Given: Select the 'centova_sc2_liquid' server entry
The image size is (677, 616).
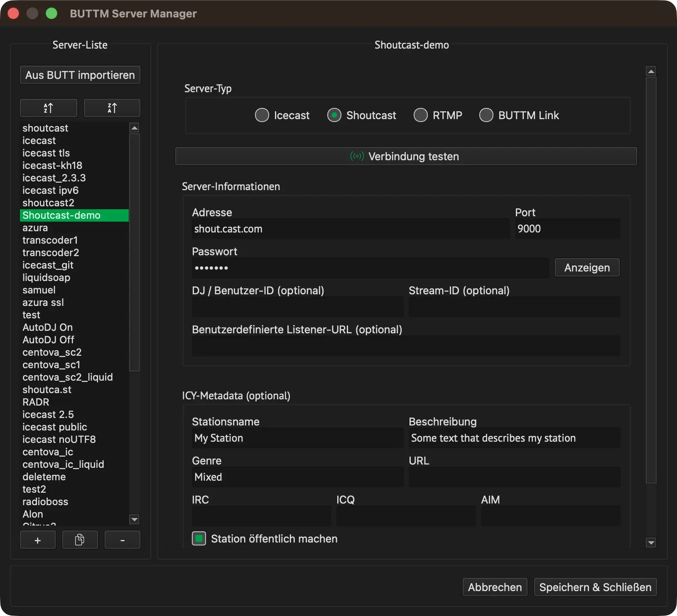Looking at the screenshot, I should click(x=74, y=377).
